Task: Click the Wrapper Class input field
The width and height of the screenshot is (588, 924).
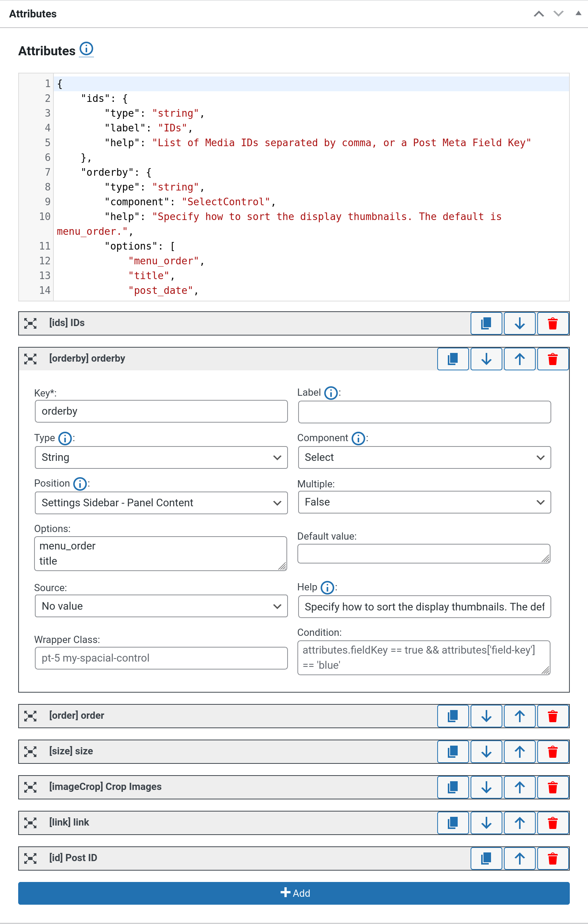Action: coord(161,659)
